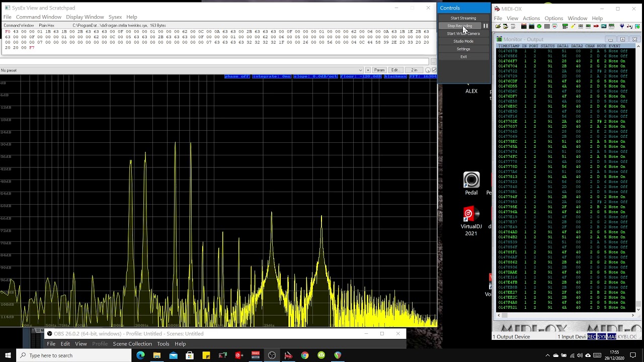Open the blackman window type selector
644x362 pixels.
(x=395, y=76)
